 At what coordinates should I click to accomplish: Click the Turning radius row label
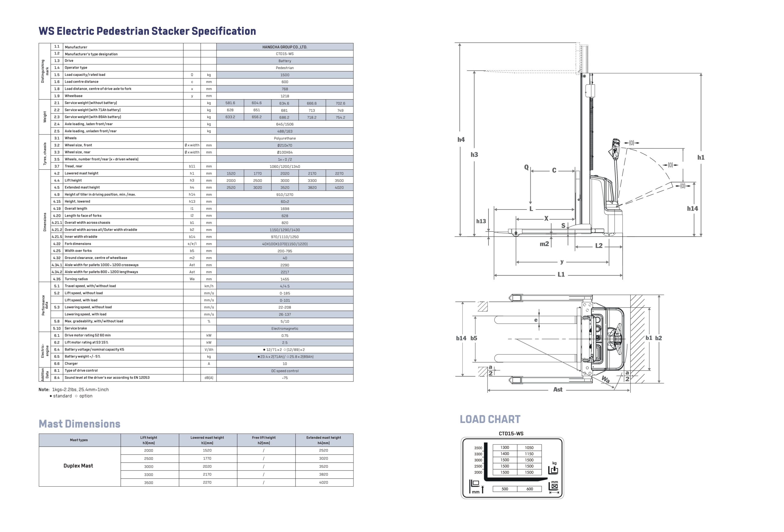(x=76, y=279)
